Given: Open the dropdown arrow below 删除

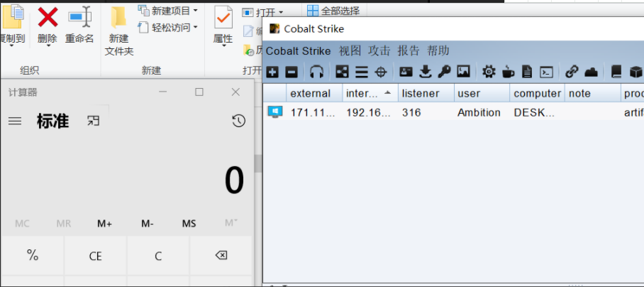Looking at the screenshot, I should pos(48,45).
